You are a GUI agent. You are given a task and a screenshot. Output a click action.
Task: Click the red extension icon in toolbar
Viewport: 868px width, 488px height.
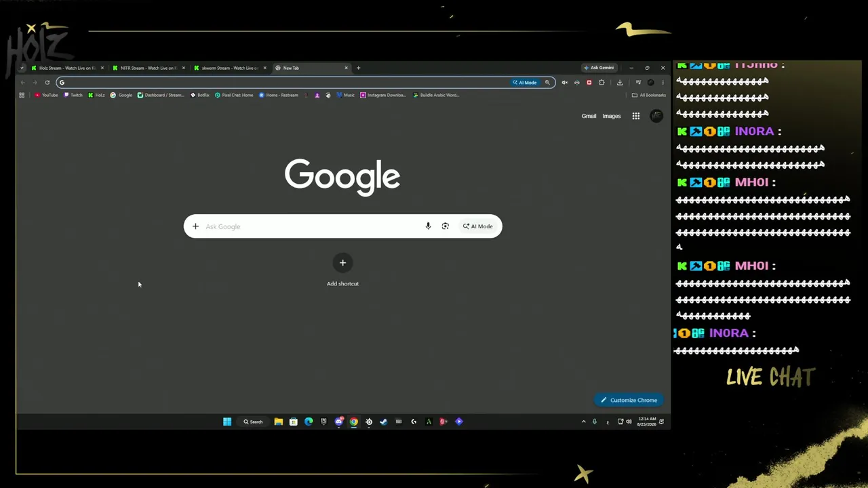(589, 83)
